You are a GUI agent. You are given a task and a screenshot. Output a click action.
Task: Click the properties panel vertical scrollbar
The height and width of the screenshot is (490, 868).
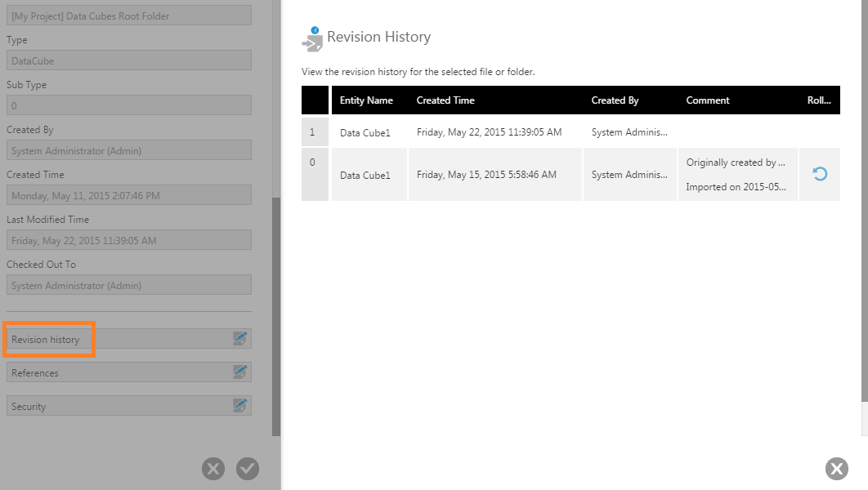coord(276,317)
